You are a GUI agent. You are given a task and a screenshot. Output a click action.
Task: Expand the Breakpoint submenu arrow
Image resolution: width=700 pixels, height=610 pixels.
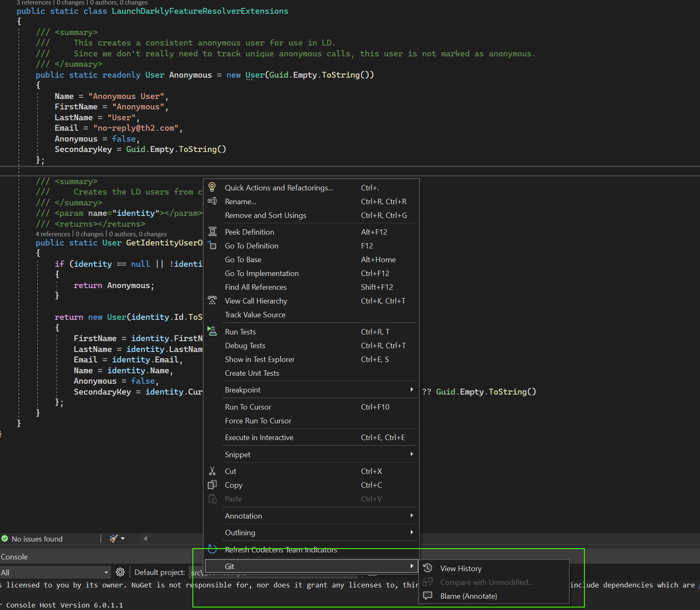click(412, 390)
